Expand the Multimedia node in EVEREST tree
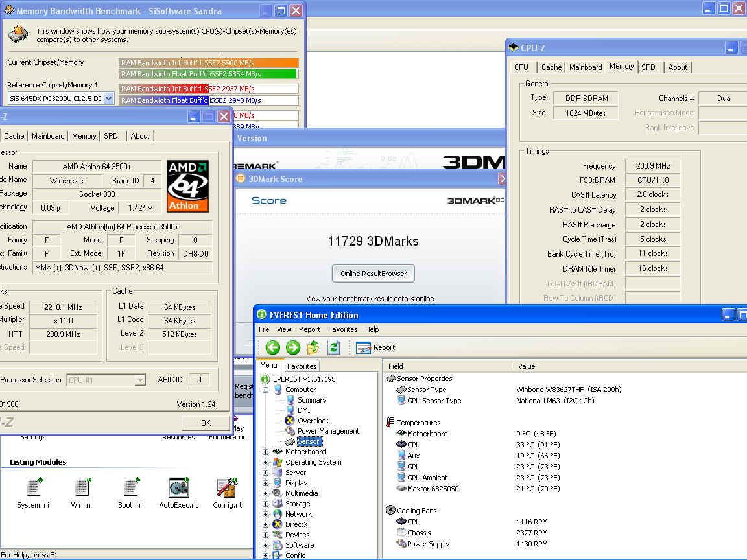The width and height of the screenshot is (747, 560). pos(265,493)
